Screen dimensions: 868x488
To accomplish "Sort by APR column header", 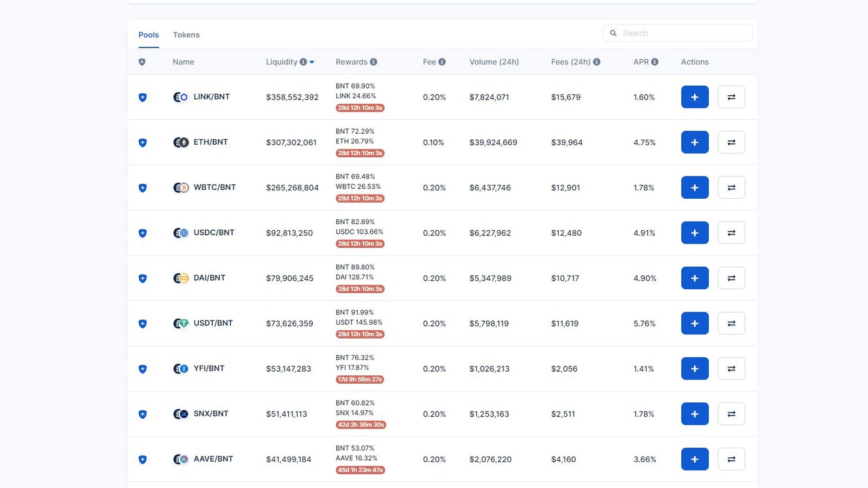I will tap(641, 62).
